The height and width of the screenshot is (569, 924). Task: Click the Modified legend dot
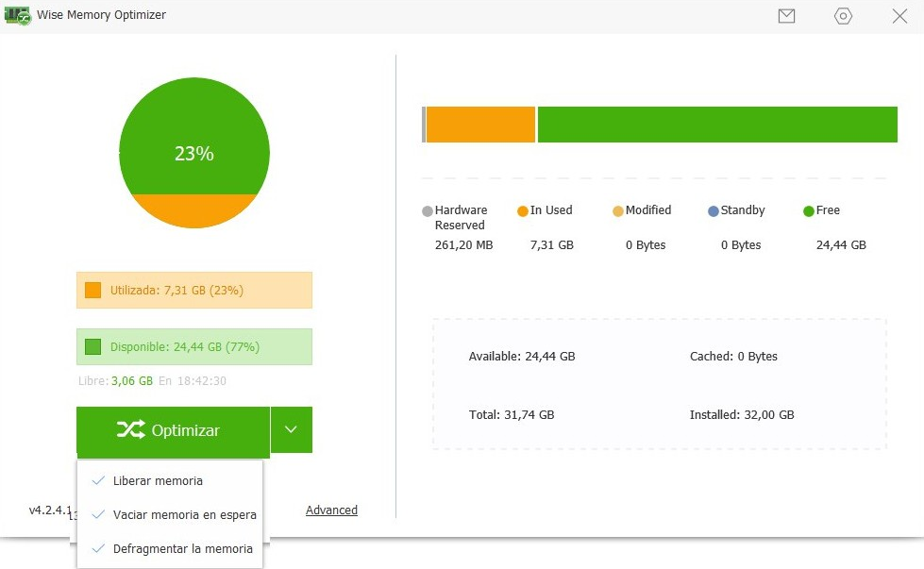point(619,209)
